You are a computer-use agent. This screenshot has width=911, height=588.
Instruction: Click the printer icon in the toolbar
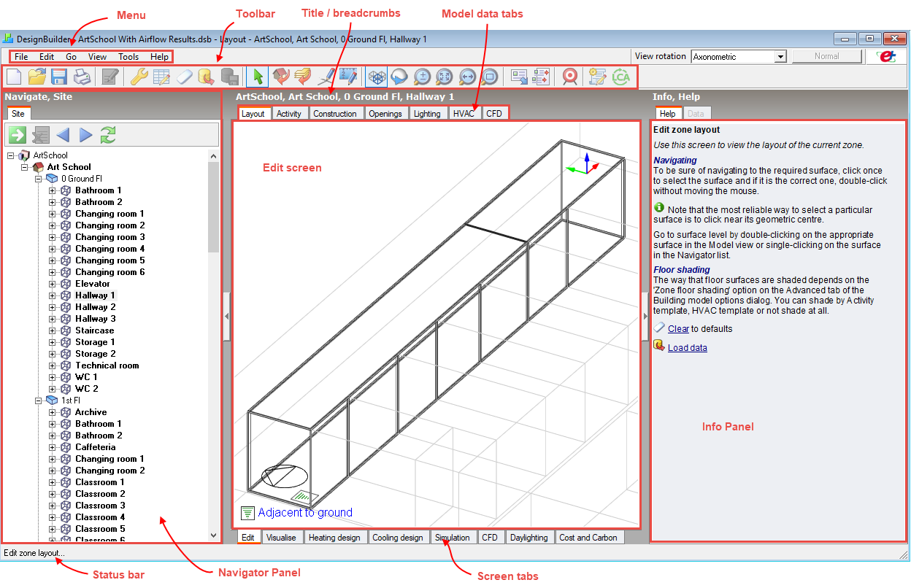82,76
